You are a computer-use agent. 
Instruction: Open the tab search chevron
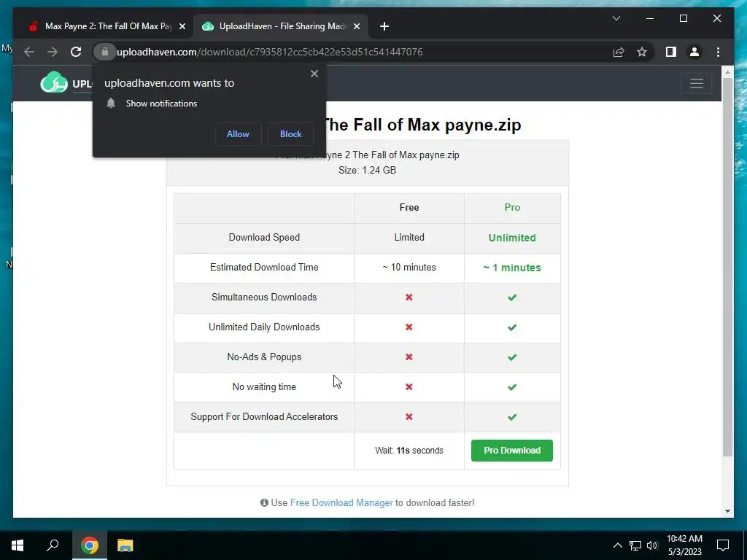[616, 18]
